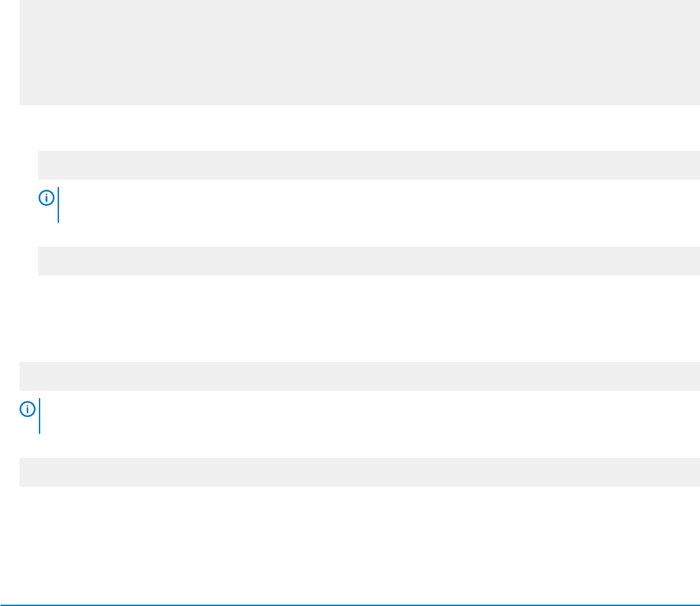Click the empty note area right of upper info icon
This screenshot has width=700, height=606.
point(380,205)
